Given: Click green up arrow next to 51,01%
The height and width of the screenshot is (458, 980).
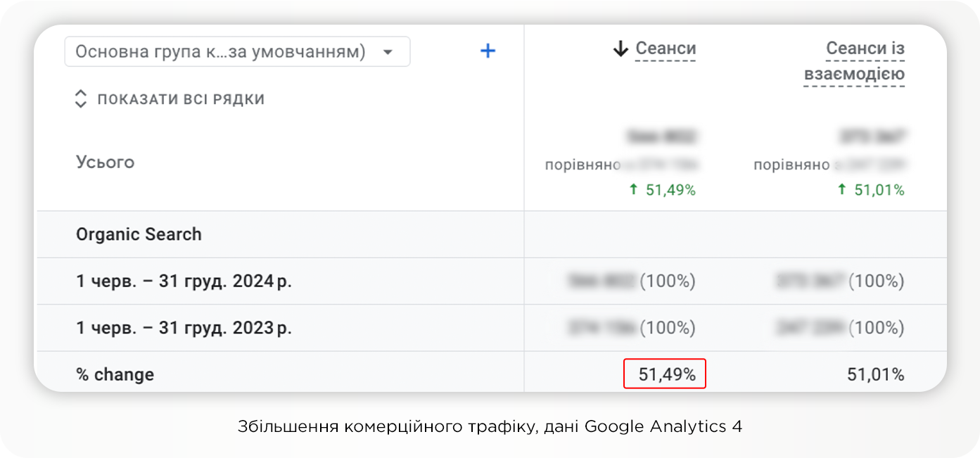Looking at the screenshot, I should (841, 189).
